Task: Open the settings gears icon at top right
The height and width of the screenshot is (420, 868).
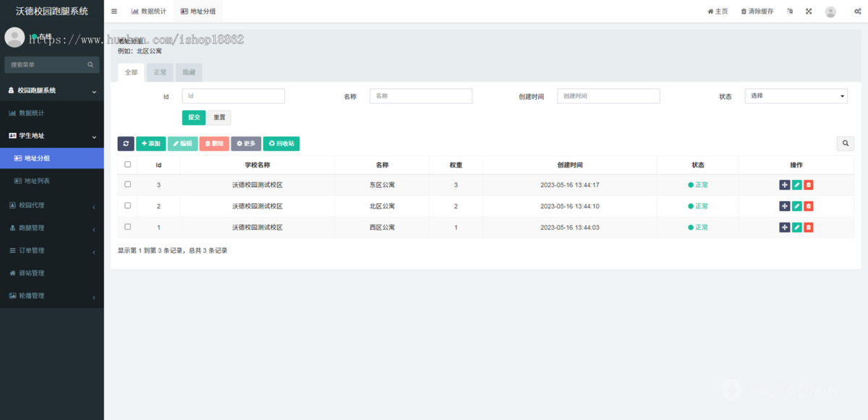Action: (856, 12)
